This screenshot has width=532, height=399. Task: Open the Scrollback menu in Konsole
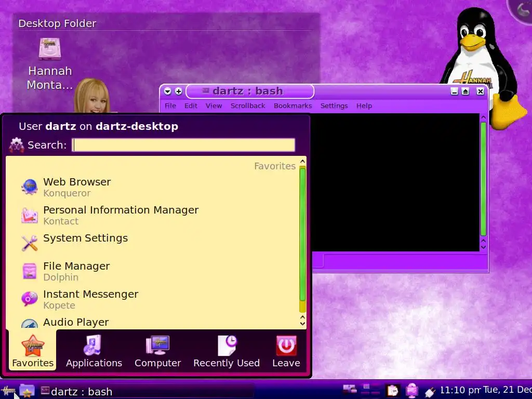pos(248,105)
